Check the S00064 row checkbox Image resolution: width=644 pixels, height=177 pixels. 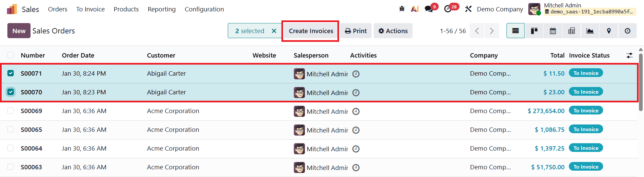pos(11,148)
